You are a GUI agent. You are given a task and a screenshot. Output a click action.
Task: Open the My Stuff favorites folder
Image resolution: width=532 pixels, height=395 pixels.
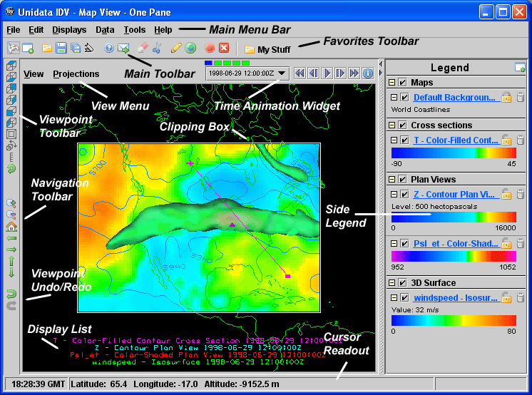tap(268, 50)
